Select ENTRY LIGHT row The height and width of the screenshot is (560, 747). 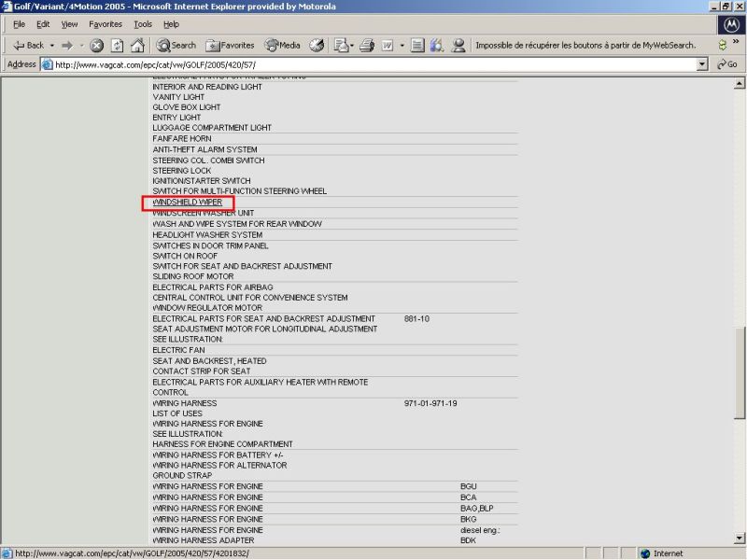[x=176, y=118]
